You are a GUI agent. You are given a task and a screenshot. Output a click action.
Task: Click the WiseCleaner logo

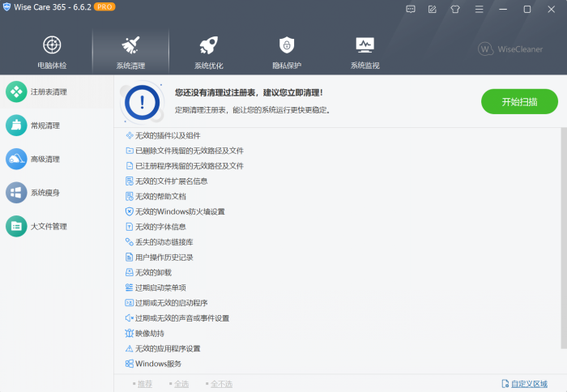(x=510, y=49)
